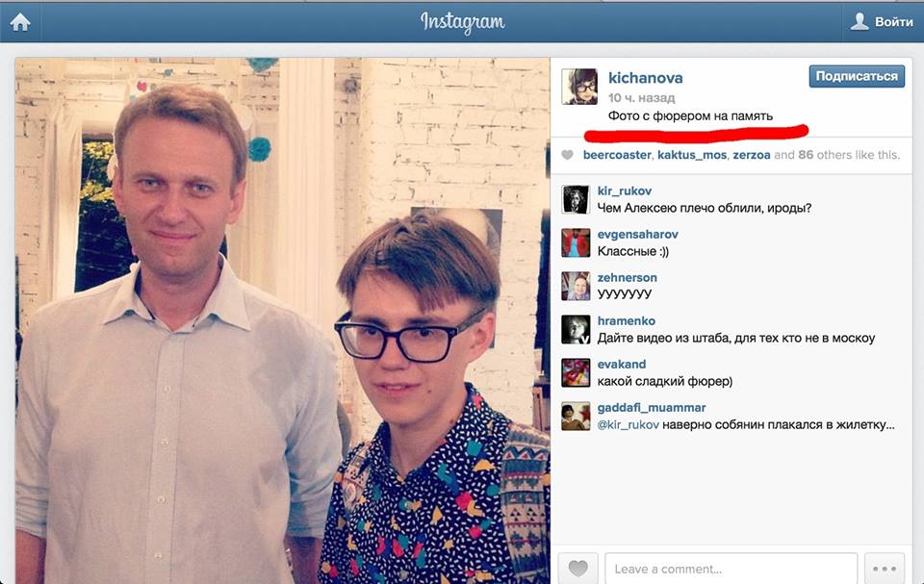Focus the Leave a comment field
924x584 pixels.
click(731, 568)
